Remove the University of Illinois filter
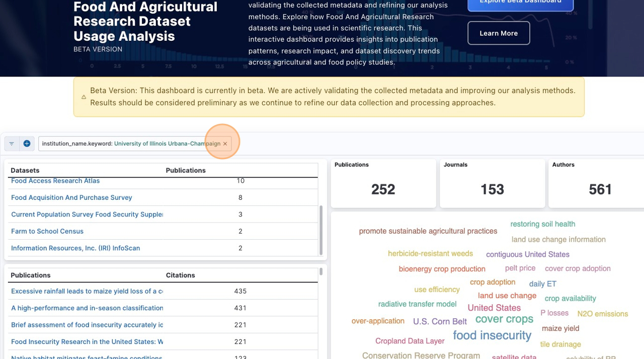This screenshot has height=359, width=644. pos(225,143)
